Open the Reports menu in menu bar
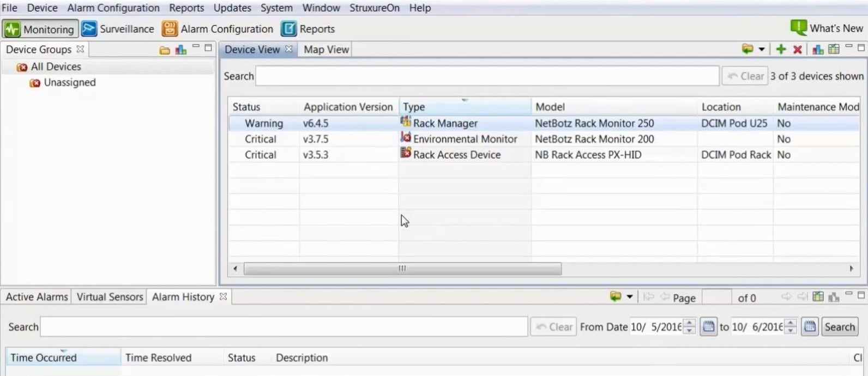868x376 pixels. 186,8
